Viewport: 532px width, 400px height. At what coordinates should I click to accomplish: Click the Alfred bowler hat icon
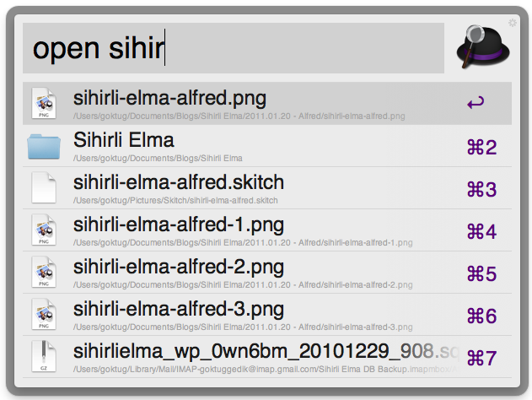point(486,46)
